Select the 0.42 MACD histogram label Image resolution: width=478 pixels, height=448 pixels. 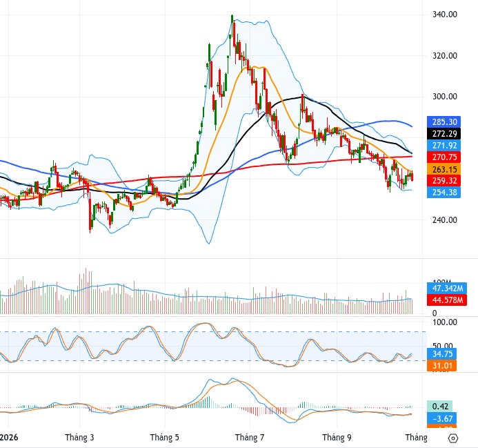click(x=440, y=407)
